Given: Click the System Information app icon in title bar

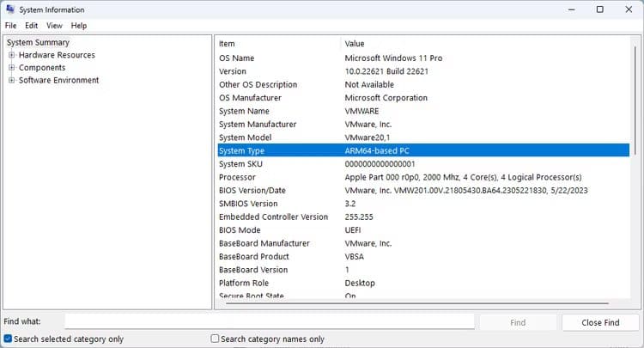Looking at the screenshot, I should click(9, 9).
